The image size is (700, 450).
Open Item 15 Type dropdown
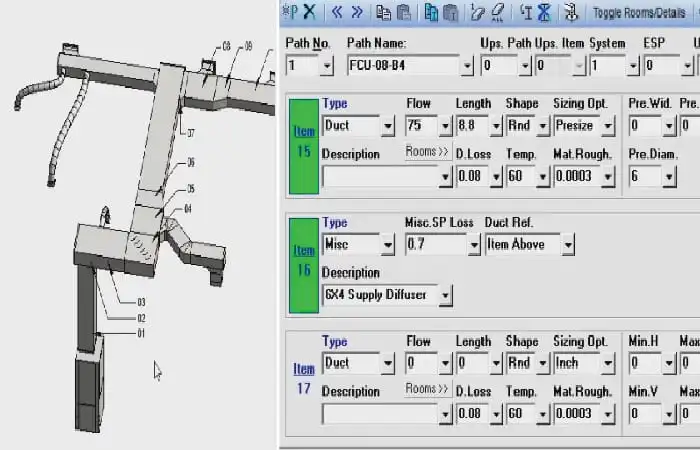tap(388, 126)
